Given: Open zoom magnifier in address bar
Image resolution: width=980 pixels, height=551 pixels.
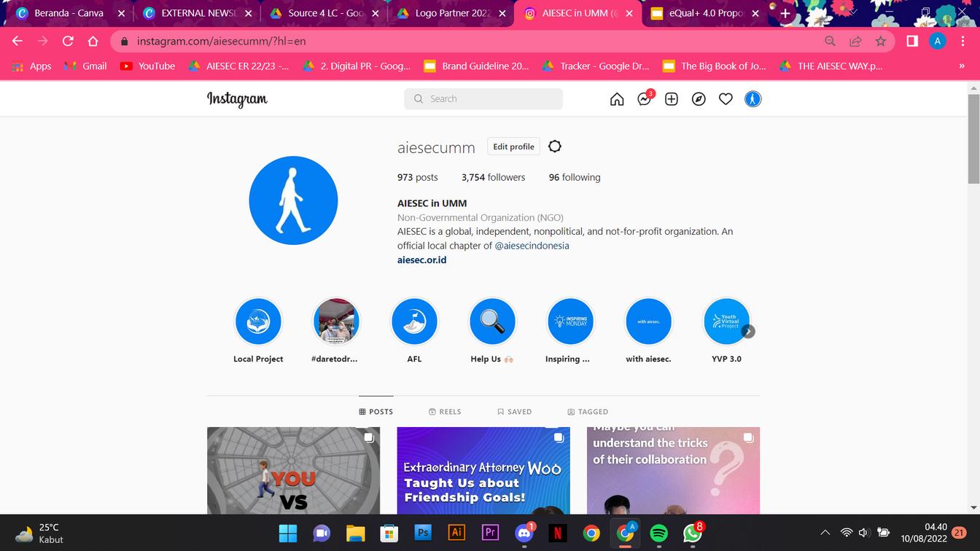Looking at the screenshot, I should pos(830,41).
